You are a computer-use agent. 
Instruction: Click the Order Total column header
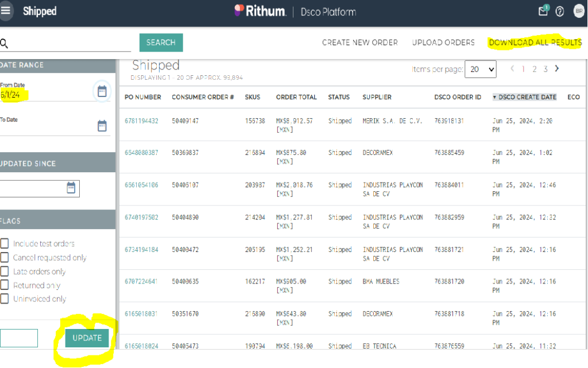point(296,97)
